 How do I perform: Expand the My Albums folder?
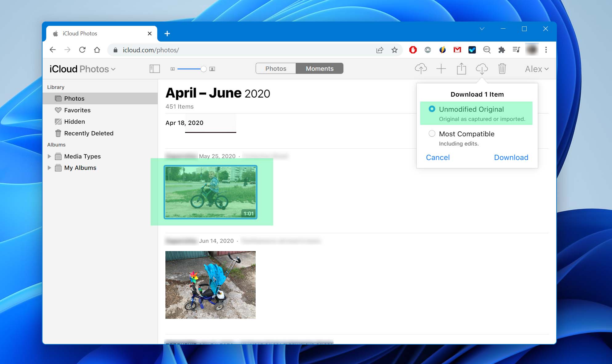point(49,168)
